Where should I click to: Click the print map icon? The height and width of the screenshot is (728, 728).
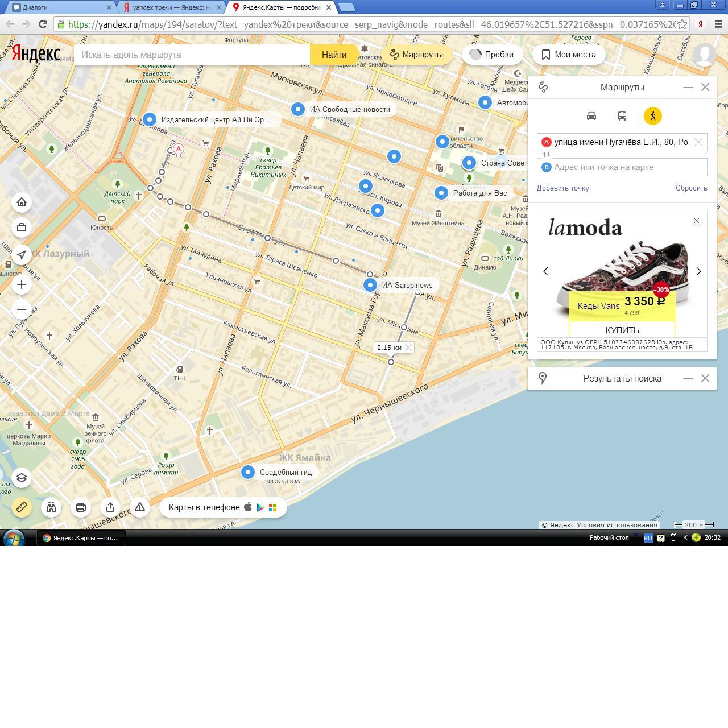81,507
